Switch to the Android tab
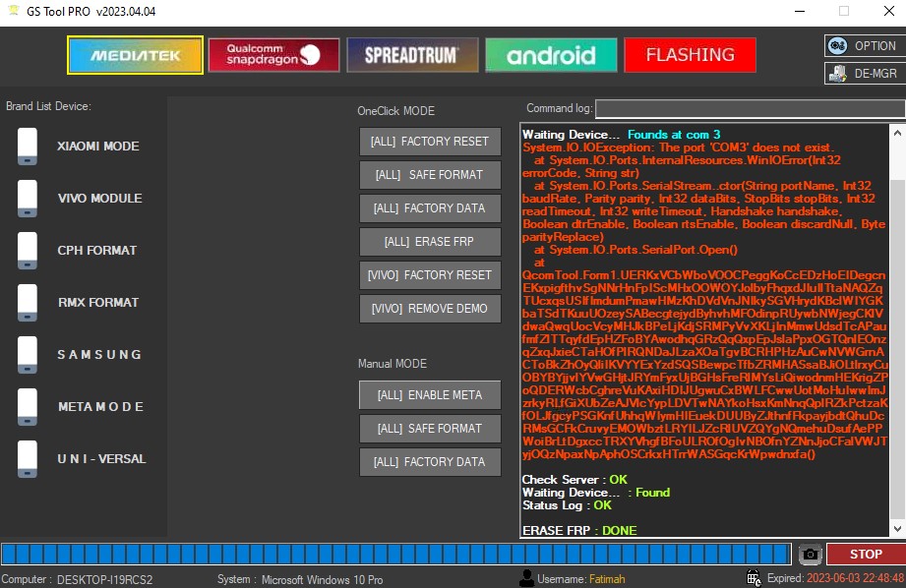The width and height of the screenshot is (906, 588). pos(551,55)
